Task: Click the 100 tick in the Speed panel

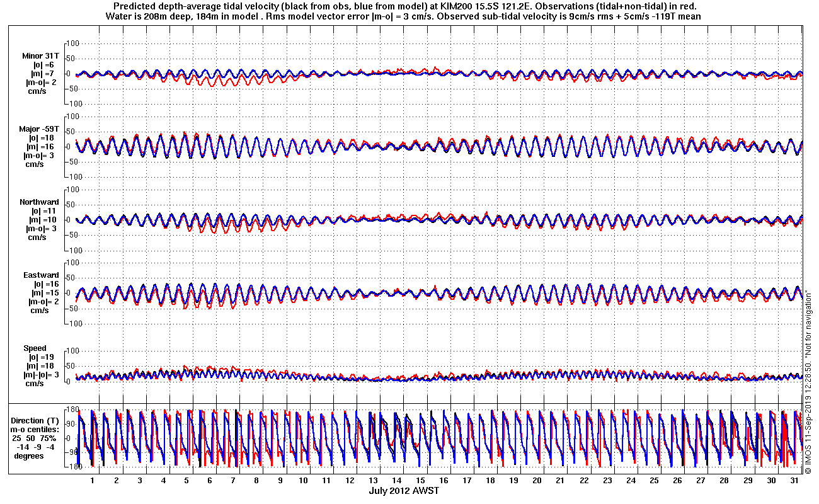Action: tap(74, 351)
